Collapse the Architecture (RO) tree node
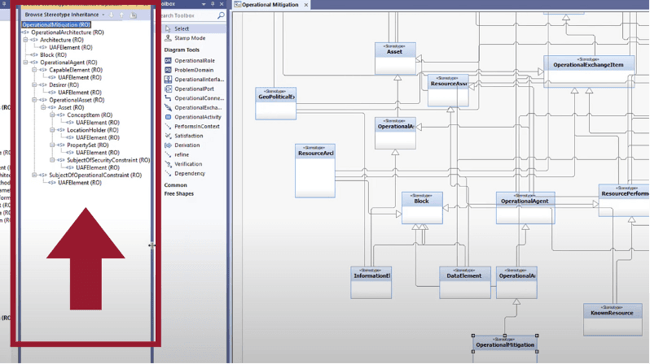Screen dimensions: 650x364 coord(26,40)
